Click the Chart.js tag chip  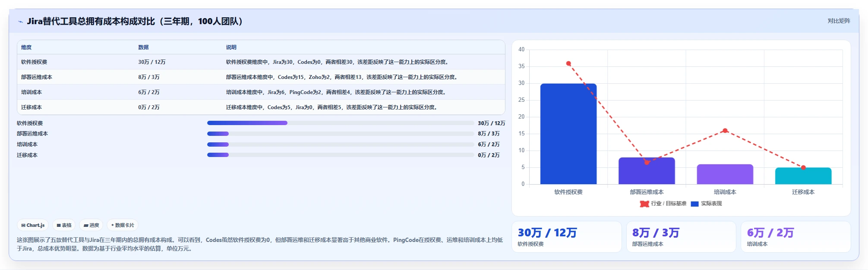pos(33,225)
